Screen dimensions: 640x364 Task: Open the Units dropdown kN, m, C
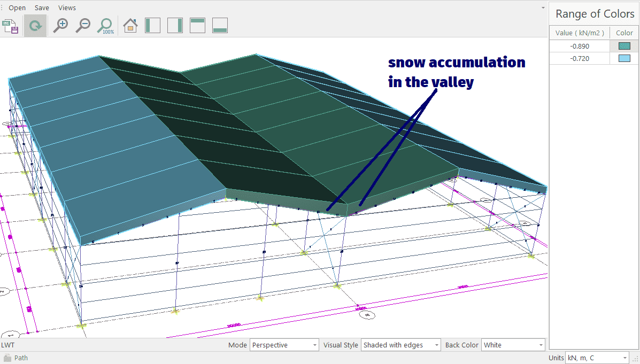pos(597,358)
